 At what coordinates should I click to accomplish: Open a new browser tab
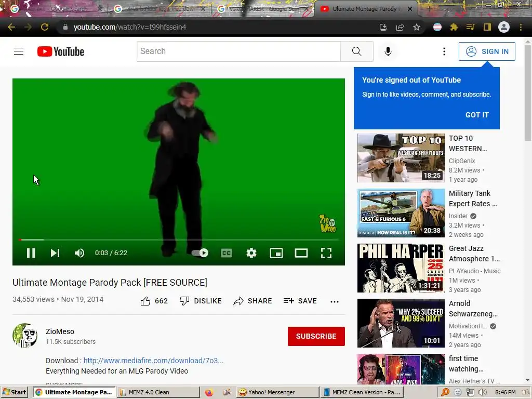tap(430, 9)
